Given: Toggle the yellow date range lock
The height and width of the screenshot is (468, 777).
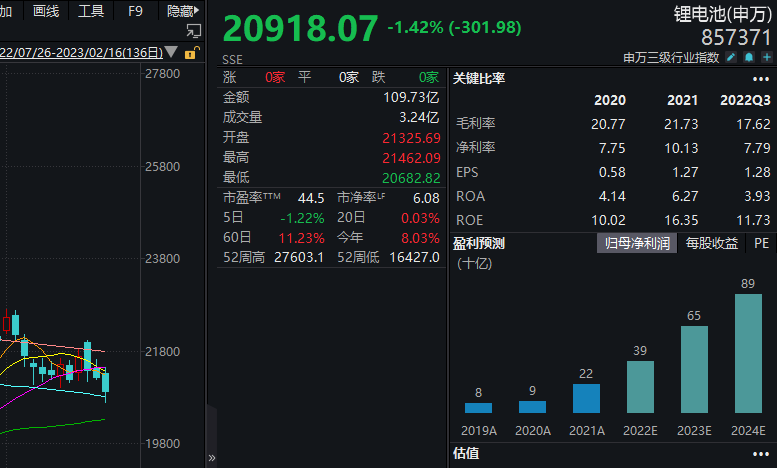Looking at the screenshot, I should pyautogui.click(x=192, y=52).
